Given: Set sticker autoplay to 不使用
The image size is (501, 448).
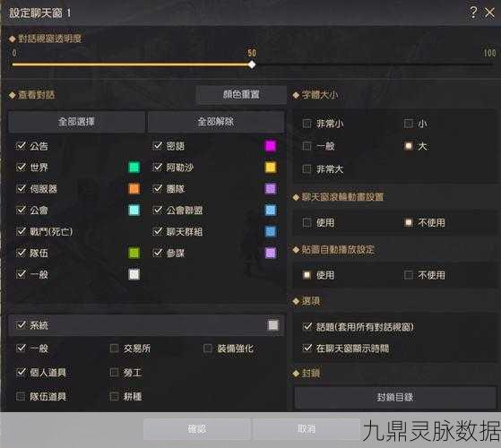Looking at the screenshot, I should (409, 275).
